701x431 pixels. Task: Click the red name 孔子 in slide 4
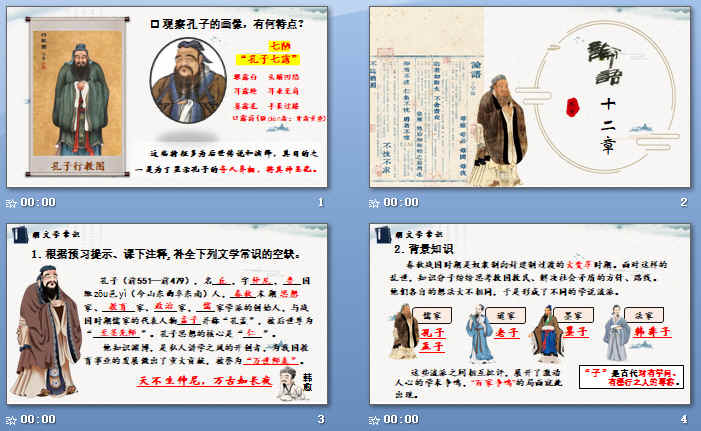coord(432,333)
